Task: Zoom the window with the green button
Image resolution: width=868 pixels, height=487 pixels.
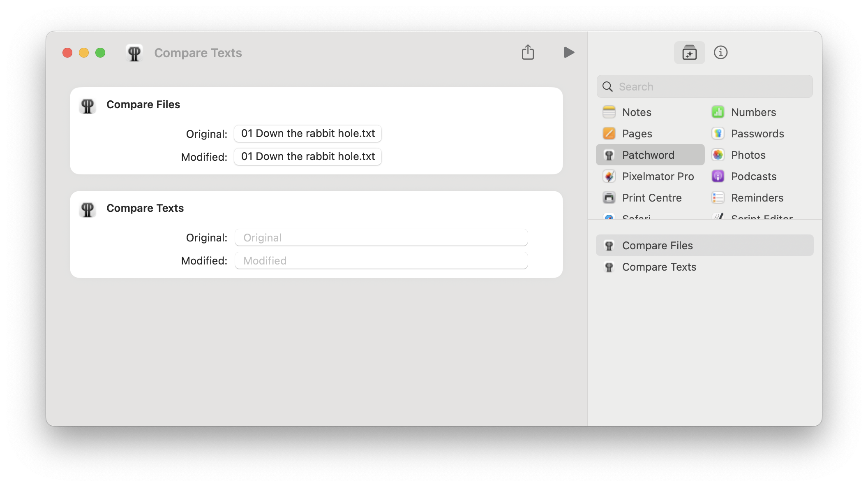Action: coord(100,53)
